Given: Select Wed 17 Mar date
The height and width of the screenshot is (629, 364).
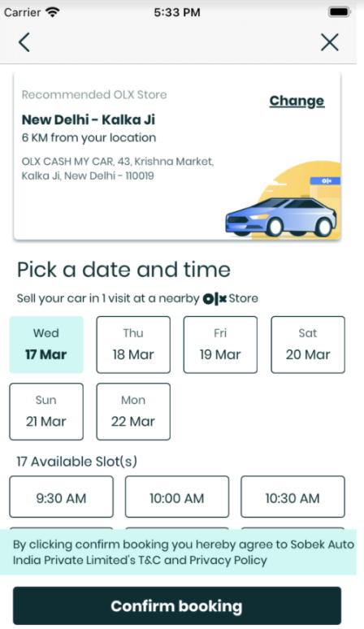Looking at the screenshot, I should [46, 345].
